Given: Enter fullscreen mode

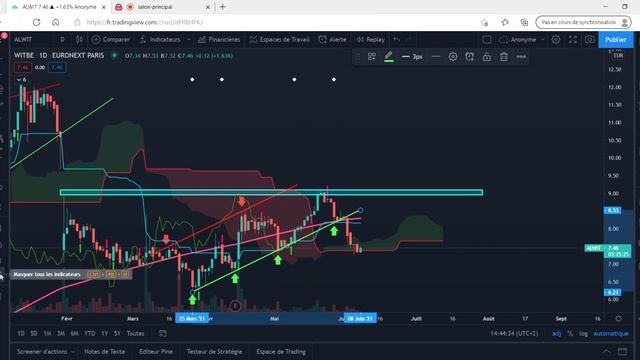Looking at the screenshot, I should (573, 40).
